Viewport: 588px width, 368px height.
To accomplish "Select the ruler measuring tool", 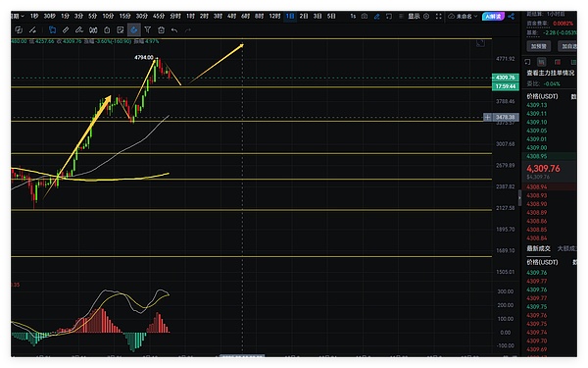I will [66, 29].
